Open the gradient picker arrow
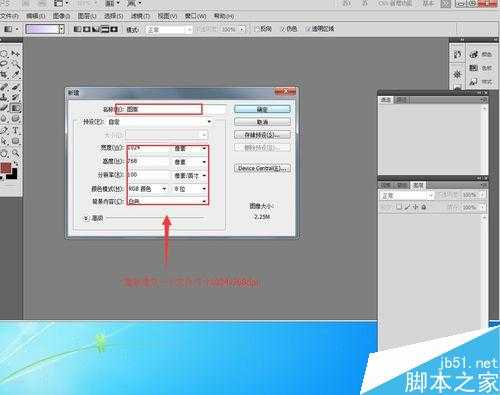500x395 pixels. 61,29
